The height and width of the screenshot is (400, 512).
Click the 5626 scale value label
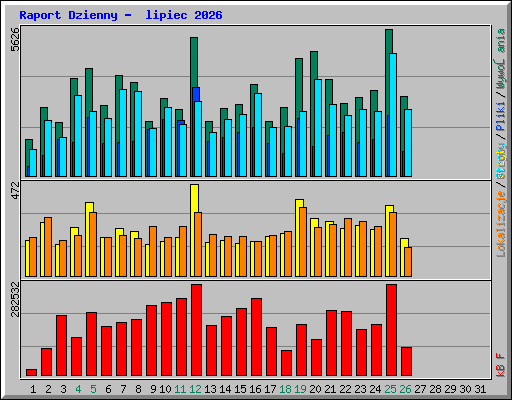click(x=15, y=39)
